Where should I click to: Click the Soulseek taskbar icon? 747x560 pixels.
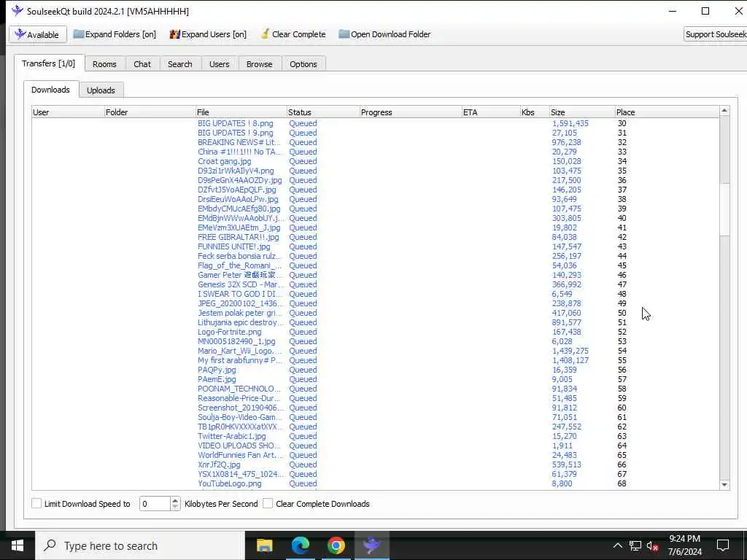(x=371, y=545)
